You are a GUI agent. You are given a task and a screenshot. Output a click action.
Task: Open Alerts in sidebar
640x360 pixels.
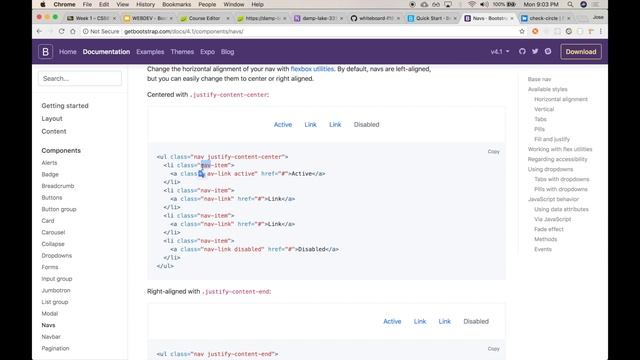pyautogui.click(x=49, y=162)
